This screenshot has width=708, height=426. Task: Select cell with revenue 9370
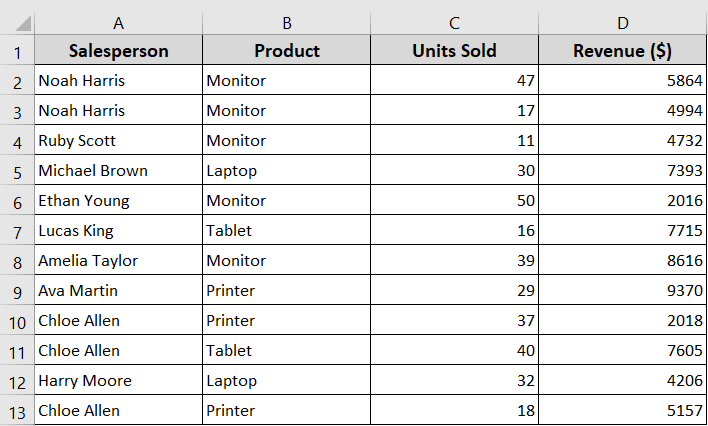(623, 290)
